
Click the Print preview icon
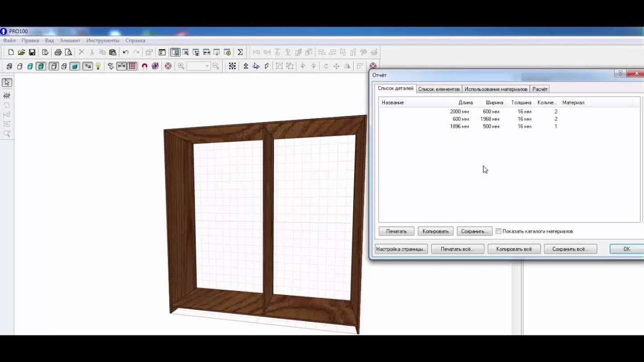click(x=68, y=52)
